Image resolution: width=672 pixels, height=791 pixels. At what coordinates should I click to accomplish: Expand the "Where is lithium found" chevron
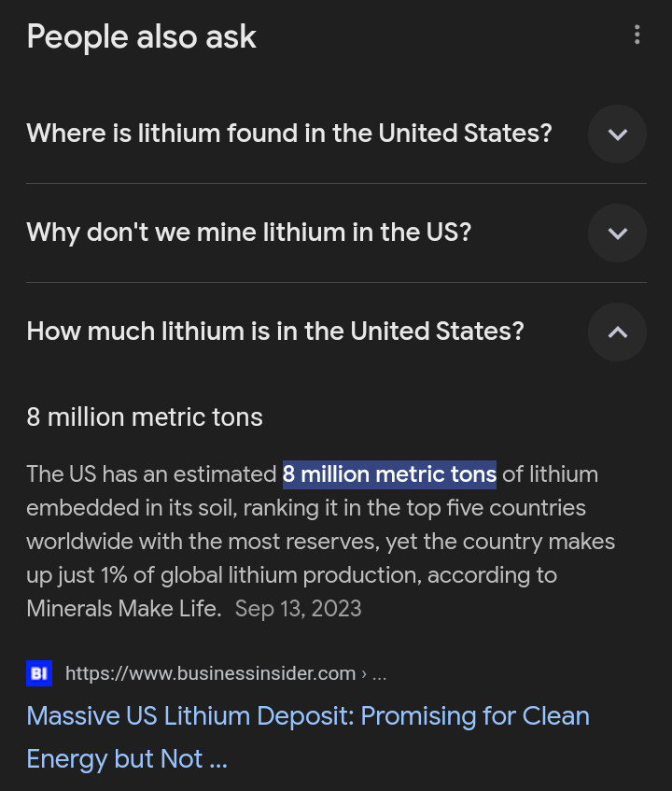coord(617,134)
